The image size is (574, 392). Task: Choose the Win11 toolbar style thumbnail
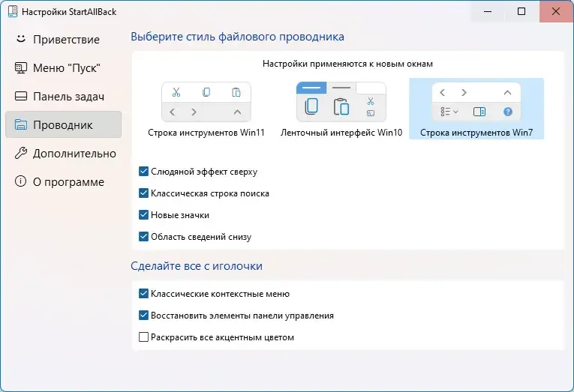(x=206, y=102)
